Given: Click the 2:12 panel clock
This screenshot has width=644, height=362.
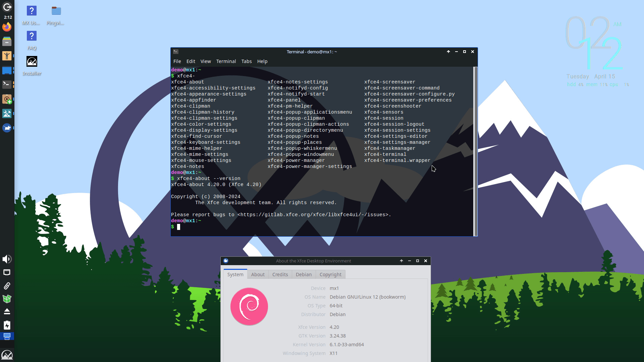Looking at the screenshot, I should [x=8, y=17].
